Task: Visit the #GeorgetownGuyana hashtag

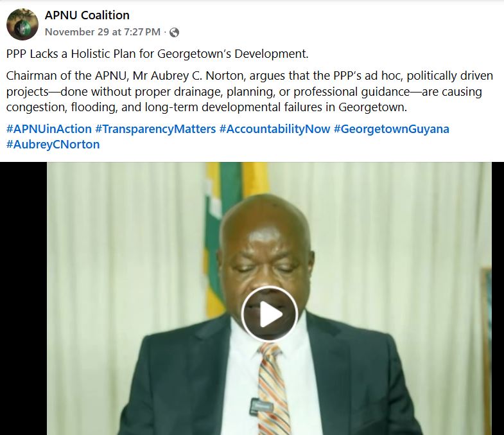Action: click(x=392, y=129)
